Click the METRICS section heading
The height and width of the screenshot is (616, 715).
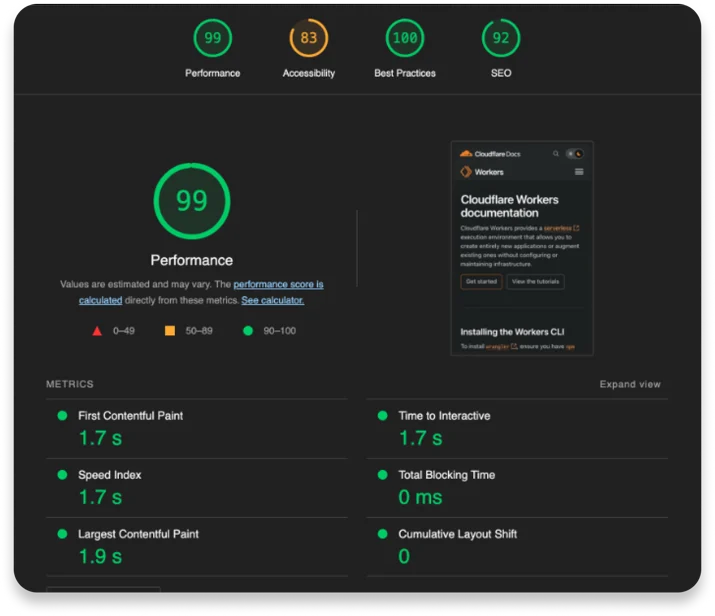coord(70,384)
